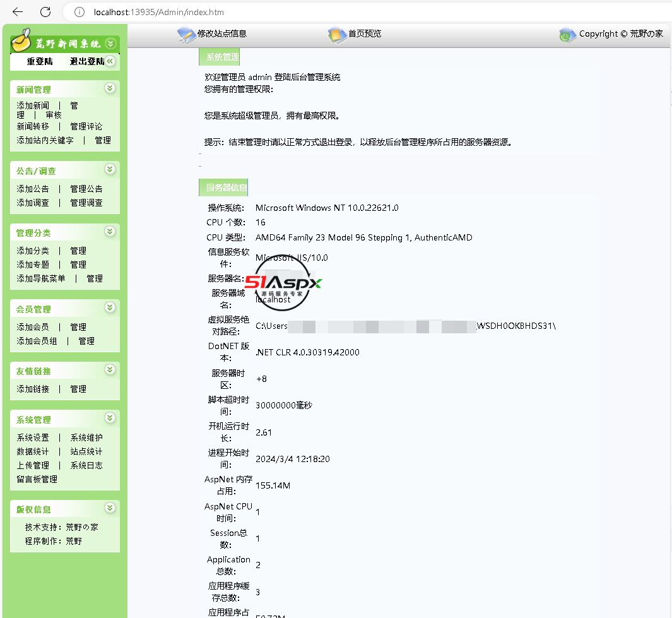672x618 pixels.
Task: Select the 系统管理 content tab header
Action: (220, 57)
